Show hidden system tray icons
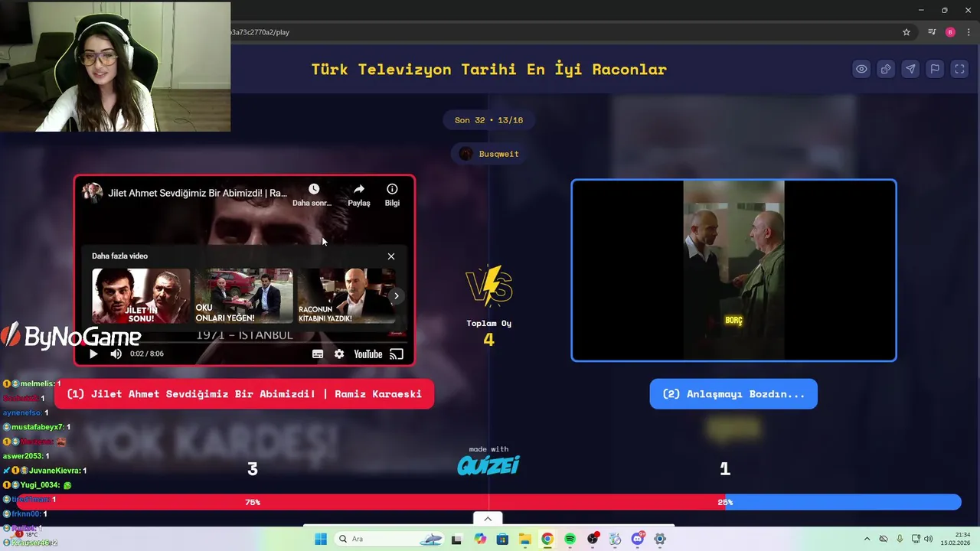Viewport: 980px width, 551px height. (867, 539)
